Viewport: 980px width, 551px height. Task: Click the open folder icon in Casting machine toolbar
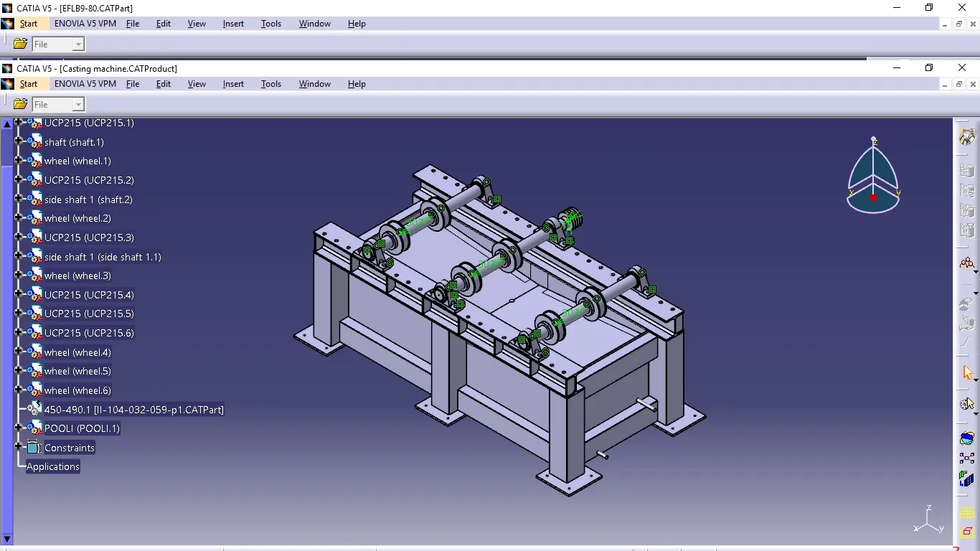click(x=20, y=105)
